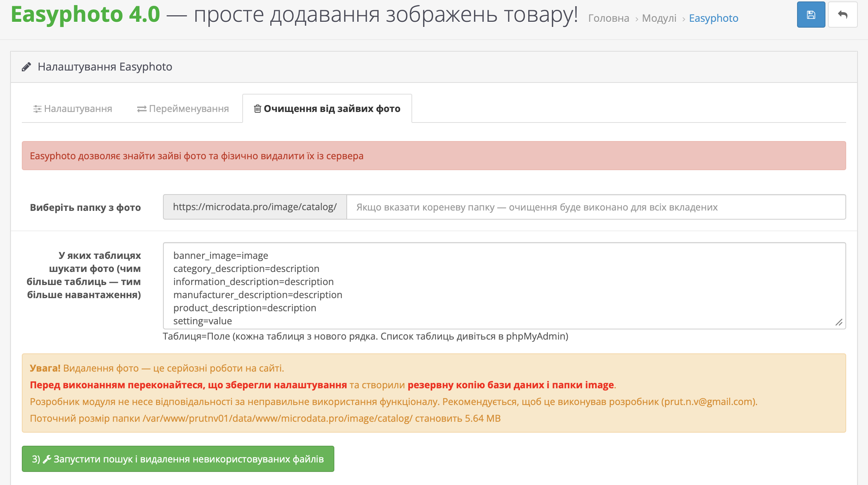Click the 'Виберіть папку з фото' label

[85, 208]
